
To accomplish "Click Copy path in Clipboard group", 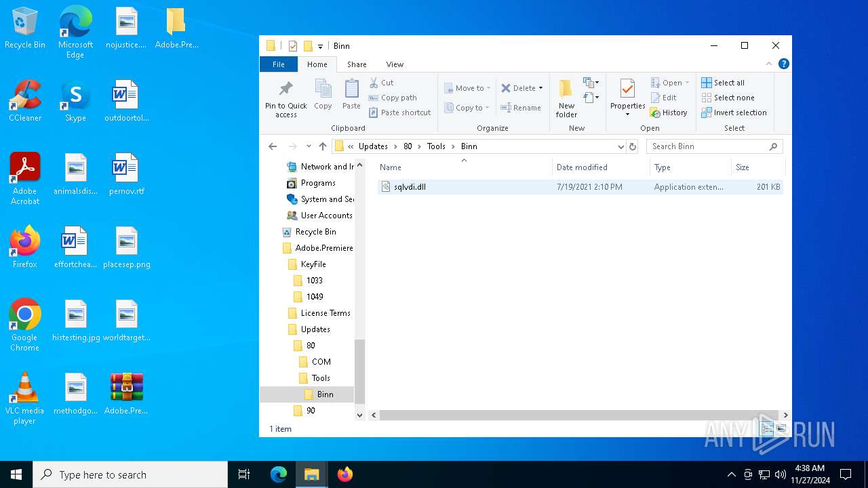I will point(393,98).
